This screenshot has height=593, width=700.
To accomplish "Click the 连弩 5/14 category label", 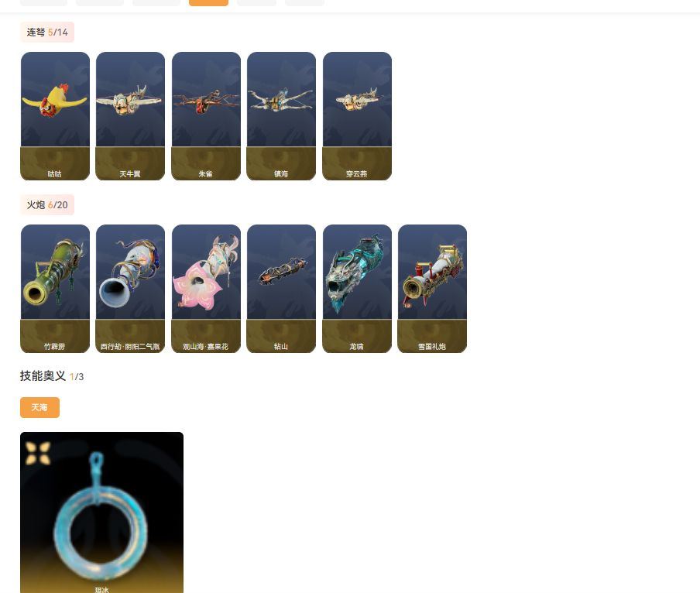I will click(47, 32).
